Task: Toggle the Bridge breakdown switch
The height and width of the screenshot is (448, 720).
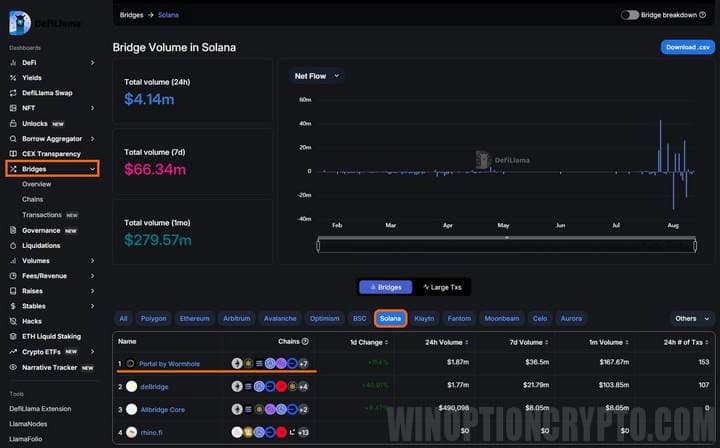Action: 630,15
